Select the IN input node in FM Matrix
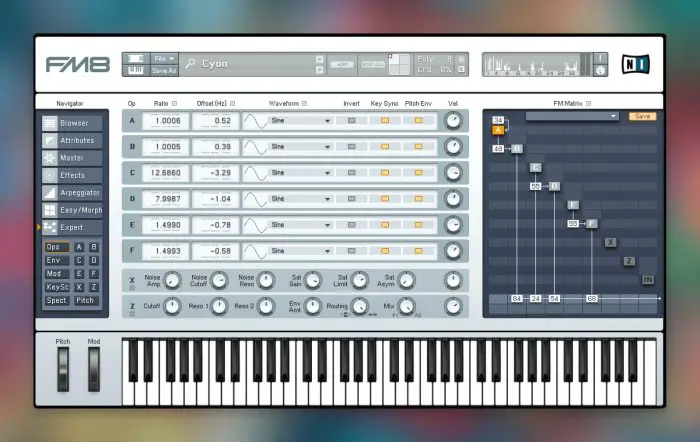The width and height of the screenshot is (700, 442). click(x=648, y=280)
